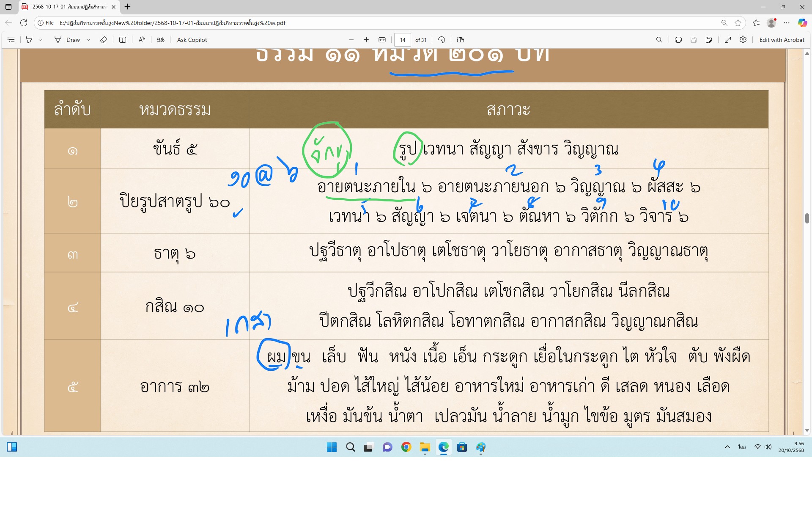Open the PDF table of contents
This screenshot has height=518, width=812.
pos(11,40)
